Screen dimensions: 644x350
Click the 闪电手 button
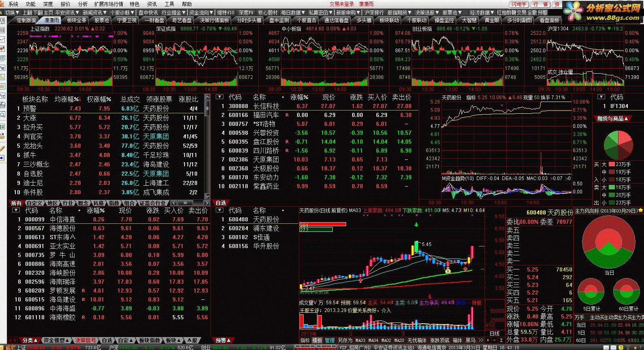(x=519, y=4)
